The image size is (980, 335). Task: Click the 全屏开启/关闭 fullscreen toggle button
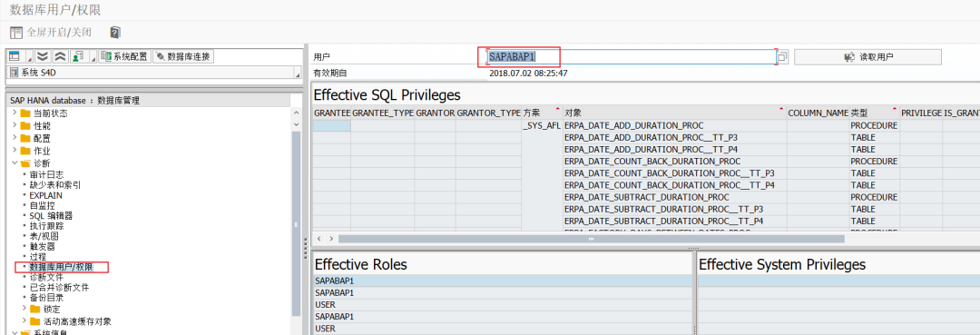click(51, 32)
